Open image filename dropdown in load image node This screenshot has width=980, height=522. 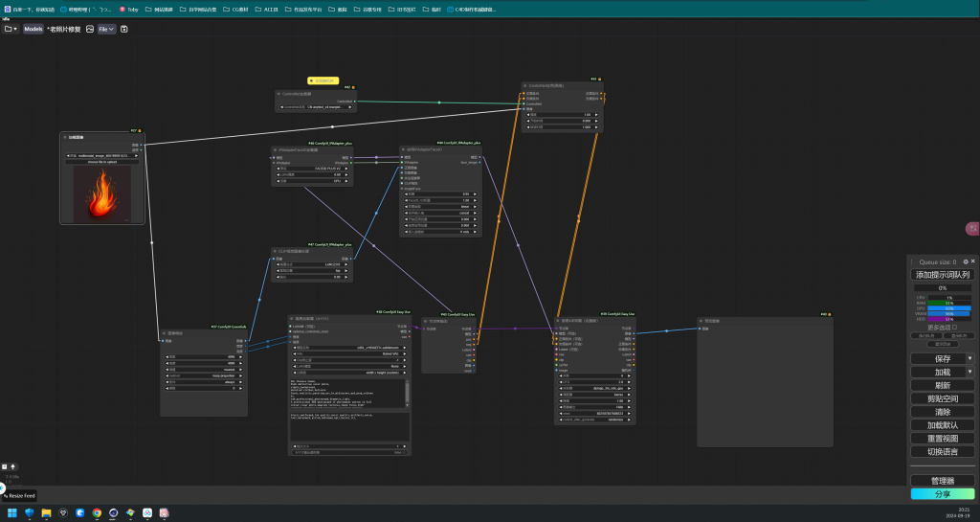click(101, 156)
